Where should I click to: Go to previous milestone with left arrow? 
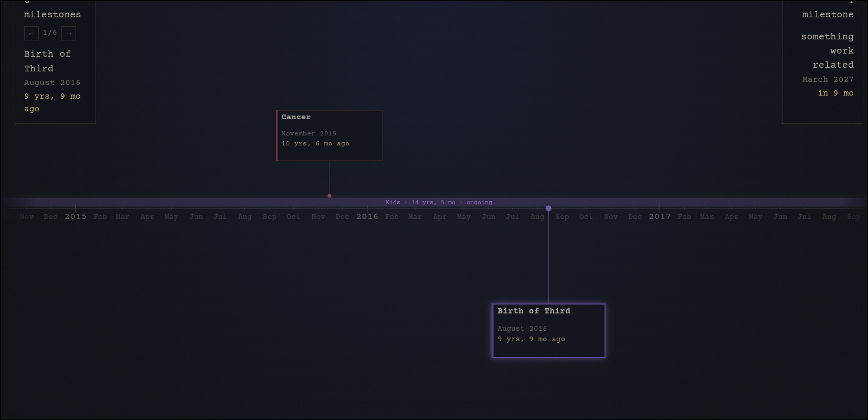tap(31, 33)
